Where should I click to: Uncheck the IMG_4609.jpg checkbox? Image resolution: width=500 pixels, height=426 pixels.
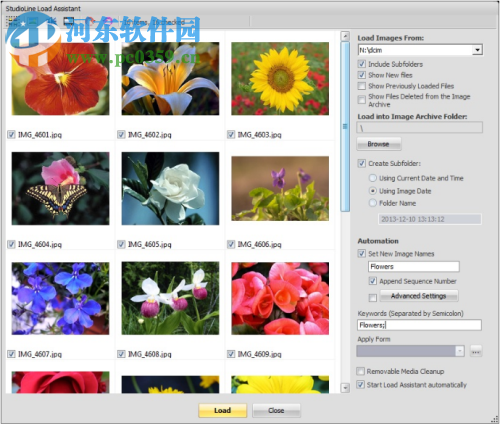coord(231,354)
